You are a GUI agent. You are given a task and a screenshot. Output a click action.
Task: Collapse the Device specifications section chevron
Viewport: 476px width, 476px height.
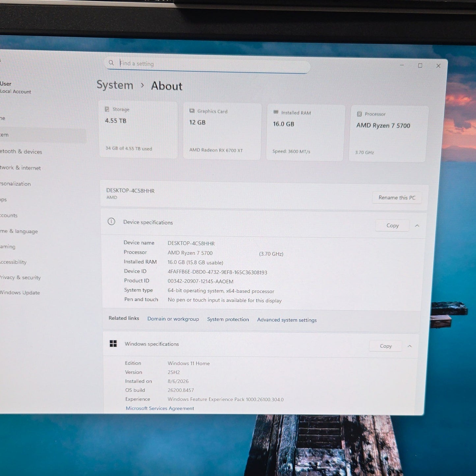click(417, 226)
